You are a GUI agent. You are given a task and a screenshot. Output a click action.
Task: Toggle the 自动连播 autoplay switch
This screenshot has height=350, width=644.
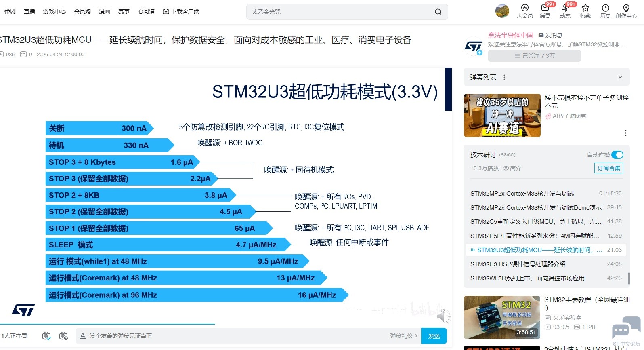coord(617,155)
